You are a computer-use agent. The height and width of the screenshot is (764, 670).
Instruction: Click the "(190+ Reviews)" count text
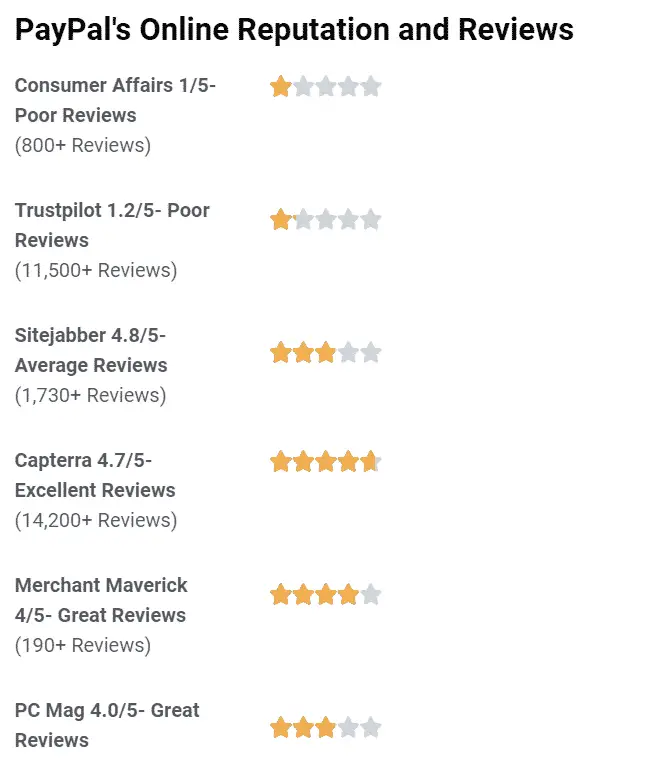tap(83, 645)
